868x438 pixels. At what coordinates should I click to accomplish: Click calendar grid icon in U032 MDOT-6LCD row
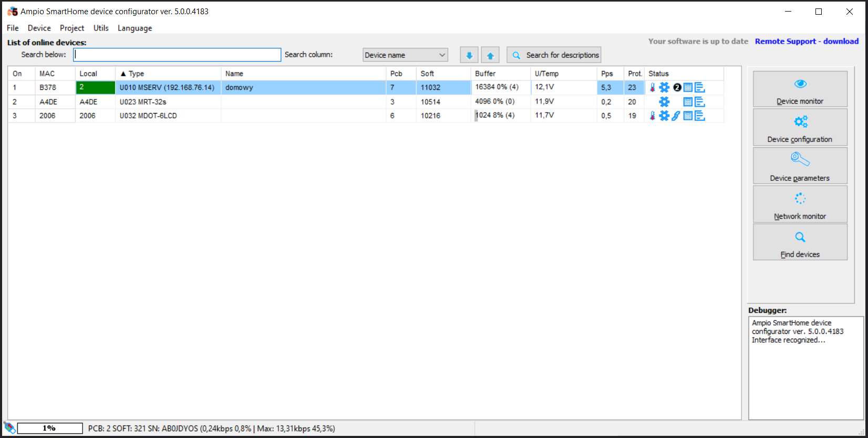tap(688, 116)
